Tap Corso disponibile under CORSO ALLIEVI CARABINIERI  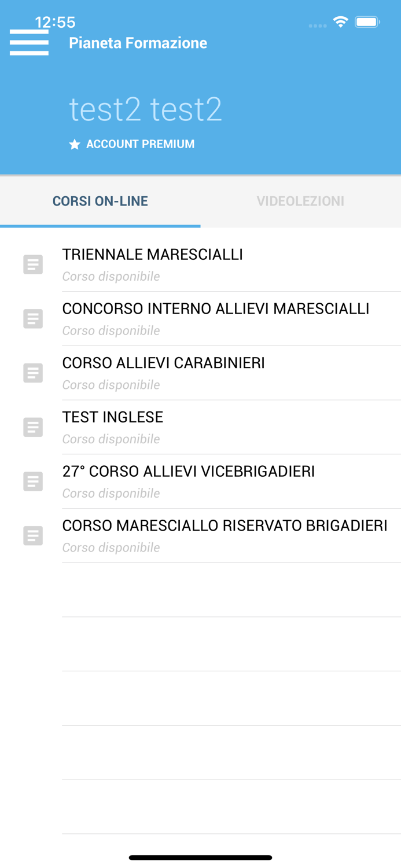111,384
